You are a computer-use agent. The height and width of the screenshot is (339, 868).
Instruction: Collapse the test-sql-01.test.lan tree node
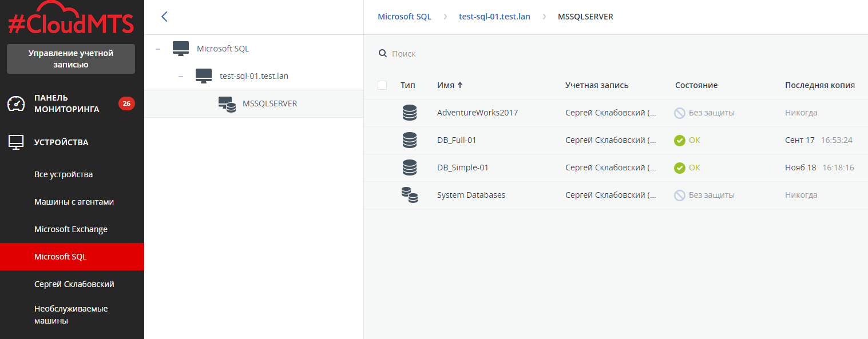181,76
